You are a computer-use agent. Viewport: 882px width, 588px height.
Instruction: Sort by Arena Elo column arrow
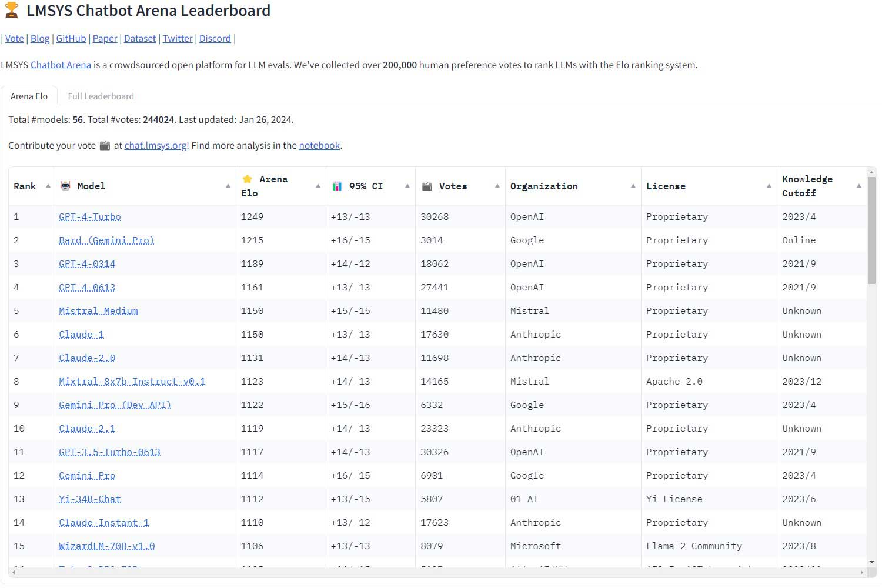pyautogui.click(x=318, y=186)
